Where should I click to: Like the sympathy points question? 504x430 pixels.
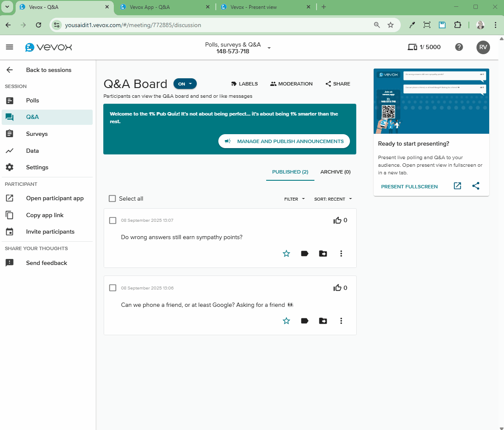tap(337, 221)
